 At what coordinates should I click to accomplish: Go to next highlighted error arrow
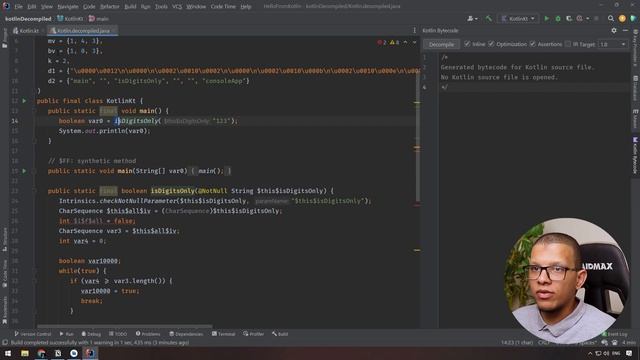click(x=414, y=42)
